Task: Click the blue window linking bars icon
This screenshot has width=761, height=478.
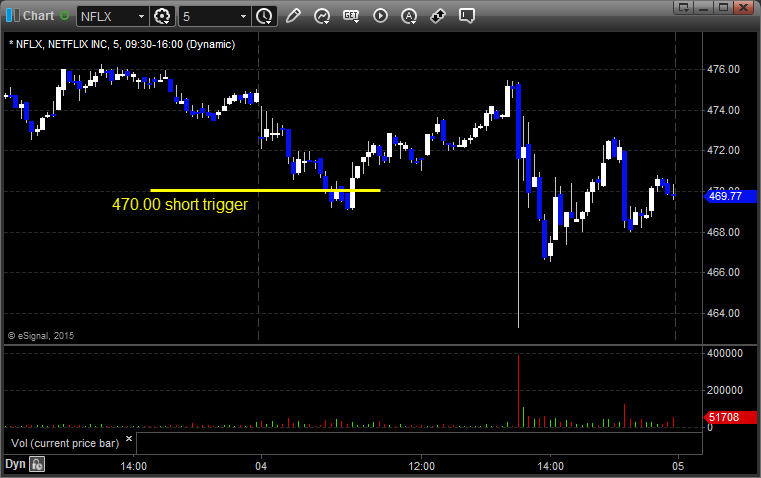Action: [13, 16]
